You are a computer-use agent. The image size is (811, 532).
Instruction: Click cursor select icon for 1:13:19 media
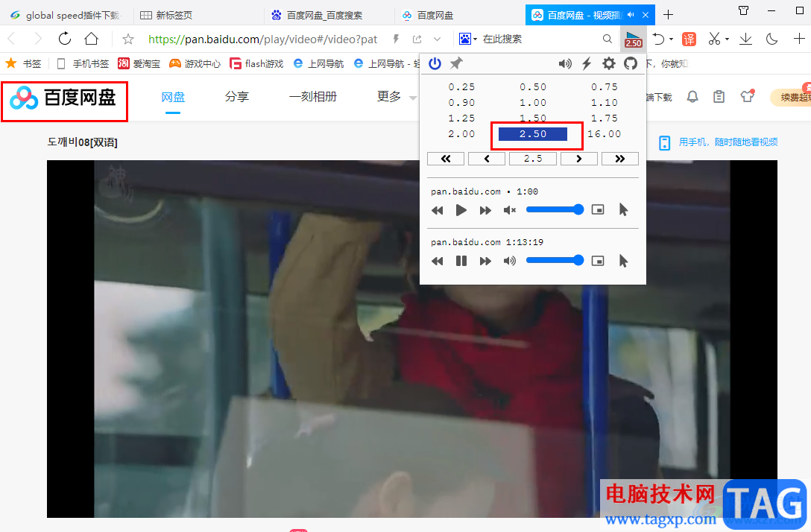coord(623,261)
